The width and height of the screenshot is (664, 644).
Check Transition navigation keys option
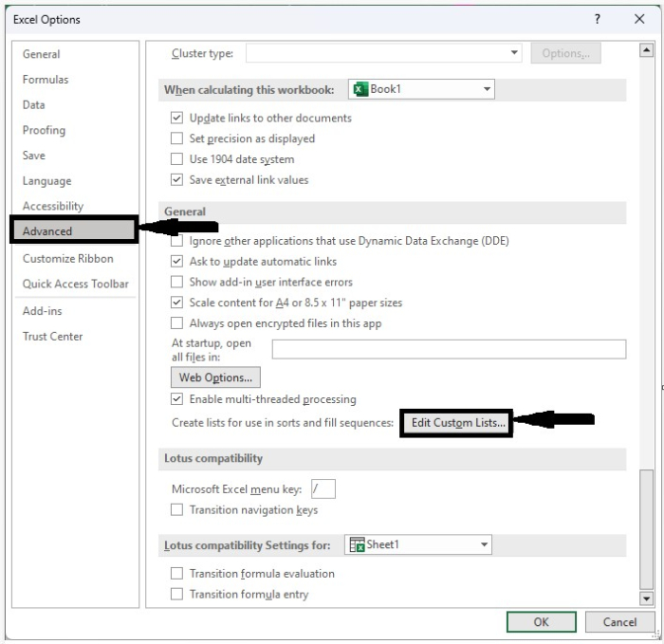point(176,510)
